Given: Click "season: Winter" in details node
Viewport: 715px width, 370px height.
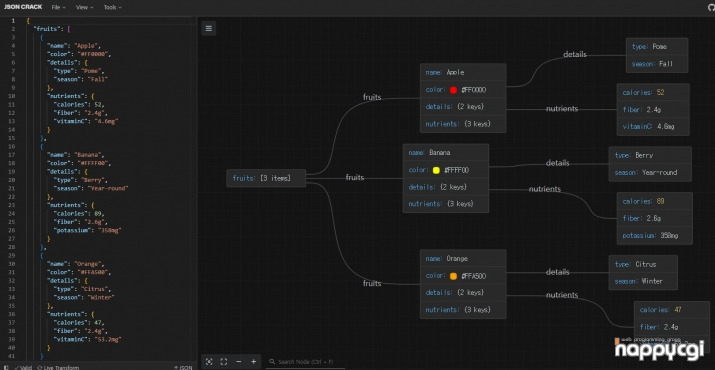Looking at the screenshot, I should (643, 281).
